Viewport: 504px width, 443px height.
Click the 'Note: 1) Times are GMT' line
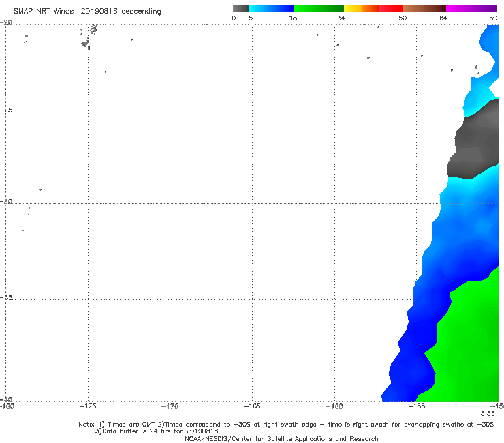coord(286,425)
